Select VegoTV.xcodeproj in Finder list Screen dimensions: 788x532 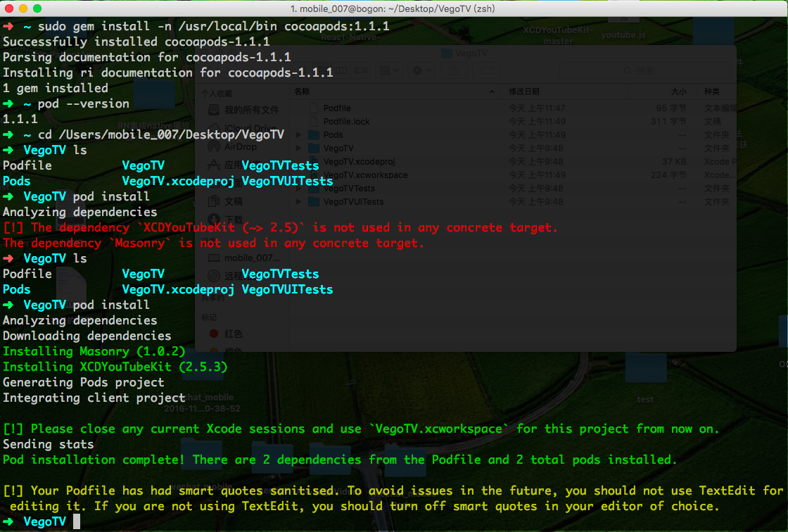(x=359, y=161)
